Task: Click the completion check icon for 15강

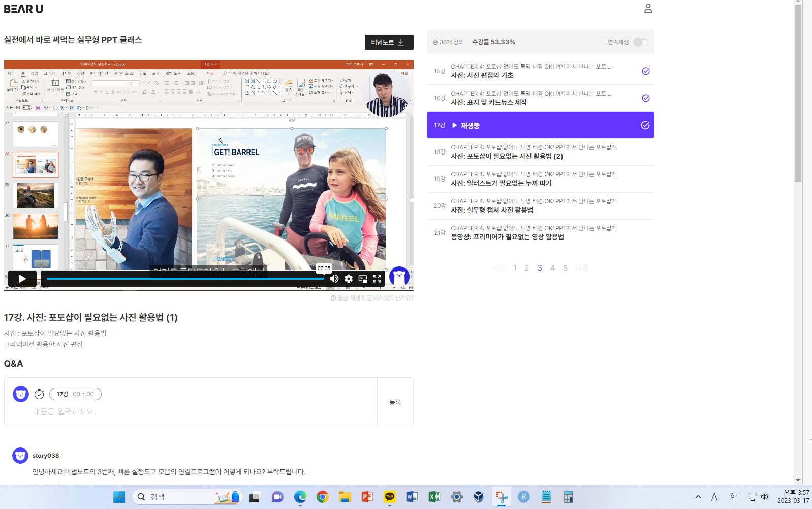Action: point(645,71)
